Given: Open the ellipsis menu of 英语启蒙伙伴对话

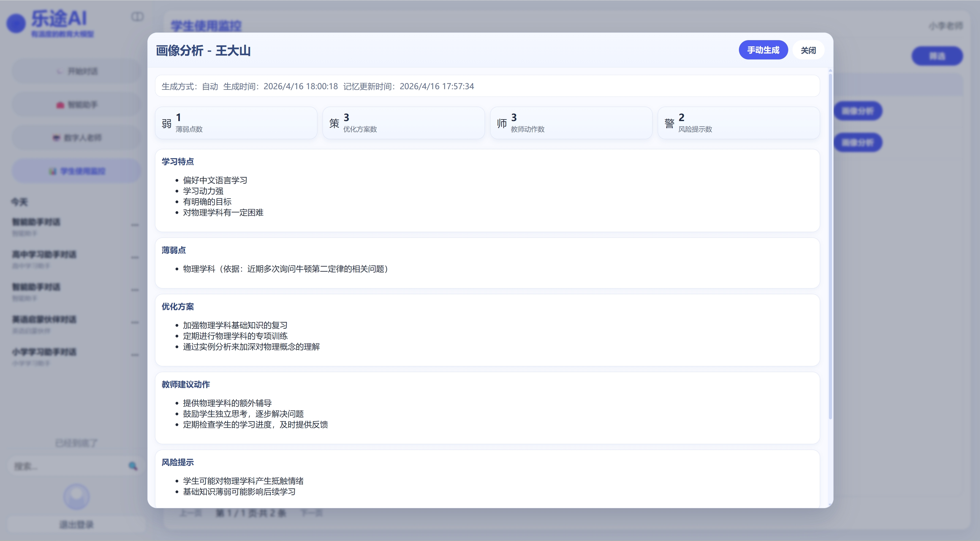Looking at the screenshot, I should [135, 322].
